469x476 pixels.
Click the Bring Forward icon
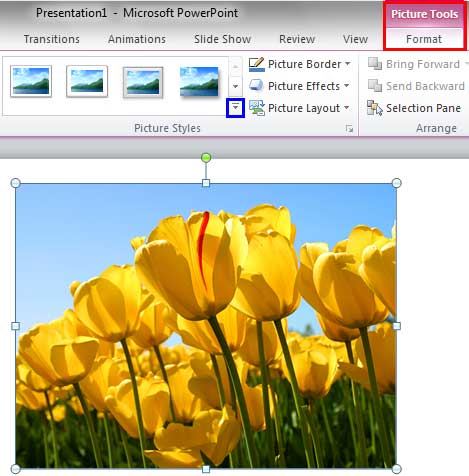tap(375, 64)
